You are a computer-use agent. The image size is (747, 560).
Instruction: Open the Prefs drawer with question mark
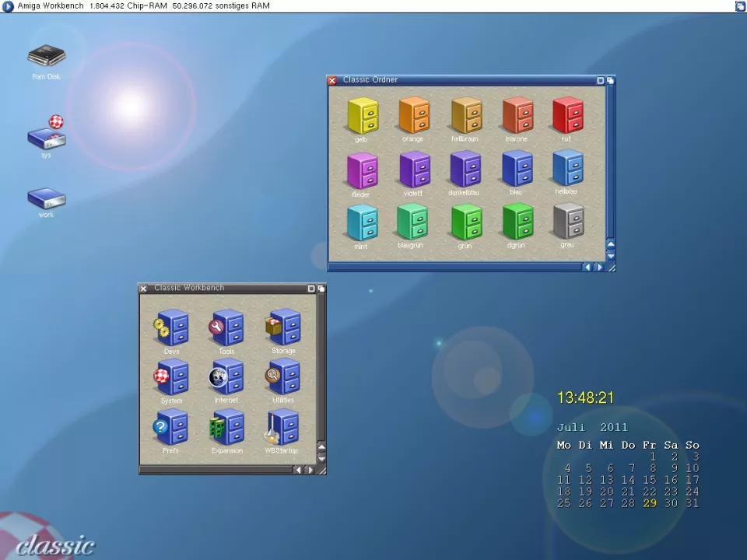pyautogui.click(x=171, y=428)
